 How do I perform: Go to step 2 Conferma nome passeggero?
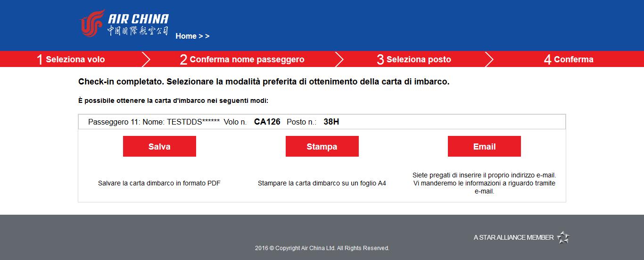242,59
